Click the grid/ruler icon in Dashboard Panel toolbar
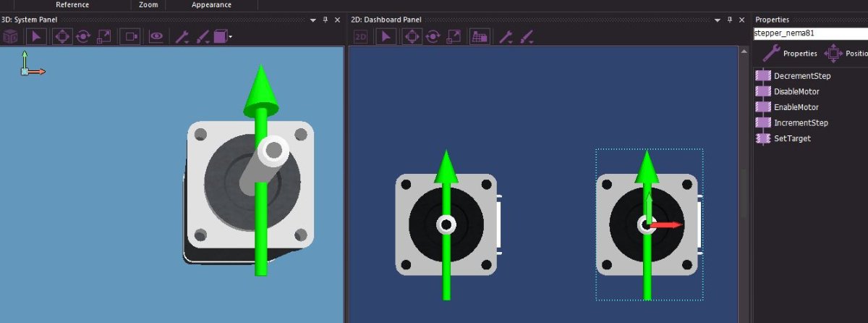 (x=480, y=36)
